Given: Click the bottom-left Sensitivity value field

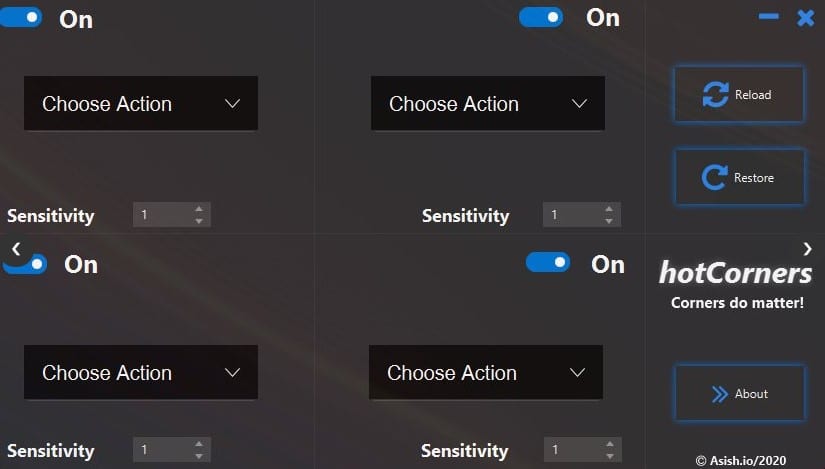Looking at the screenshot, I should pyautogui.click(x=160, y=450).
